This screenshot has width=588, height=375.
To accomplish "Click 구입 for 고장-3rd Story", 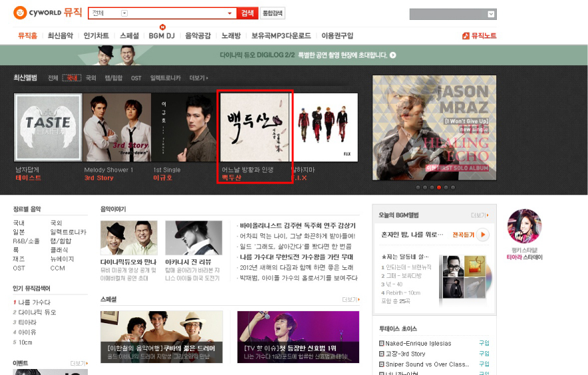I will 484,354.
